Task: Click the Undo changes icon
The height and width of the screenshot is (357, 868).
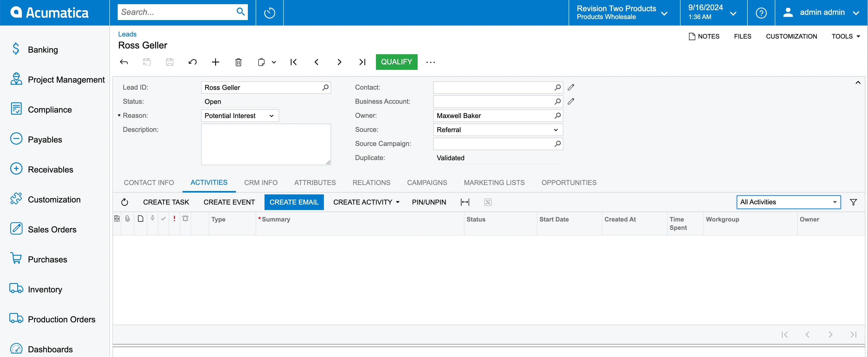Action: 193,62
